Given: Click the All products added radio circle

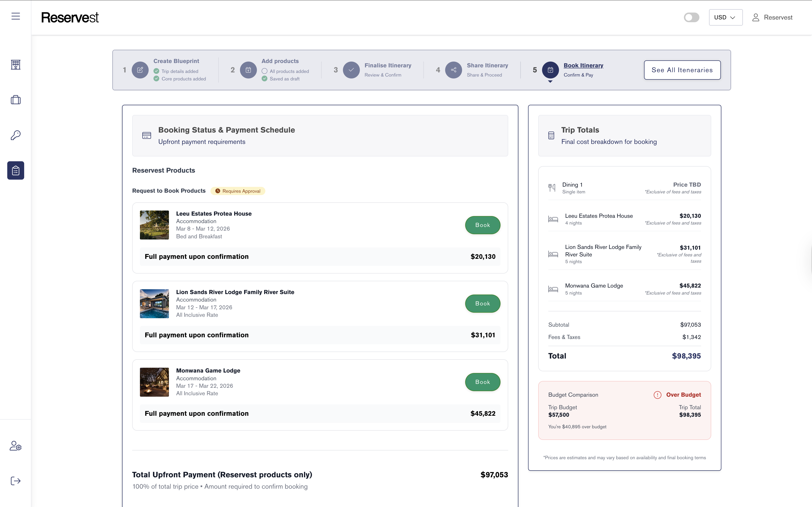Looking at the screenshot, I should tap(264, 71).
